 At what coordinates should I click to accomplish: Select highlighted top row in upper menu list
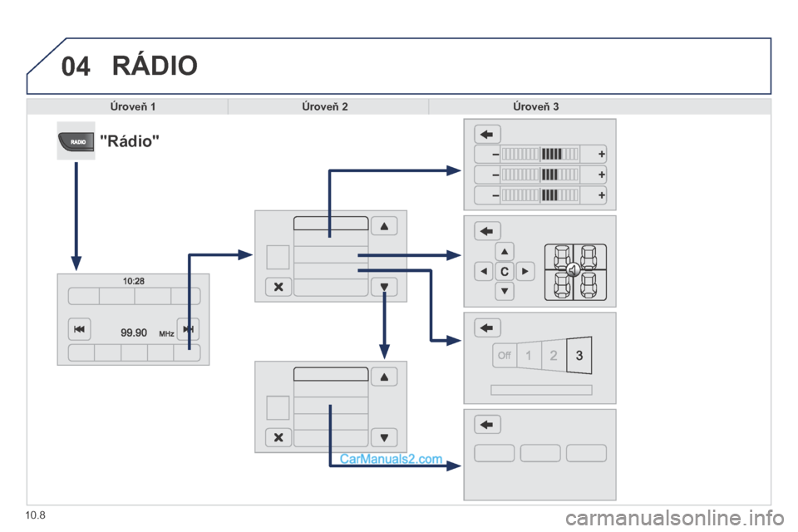click(331, 223)
